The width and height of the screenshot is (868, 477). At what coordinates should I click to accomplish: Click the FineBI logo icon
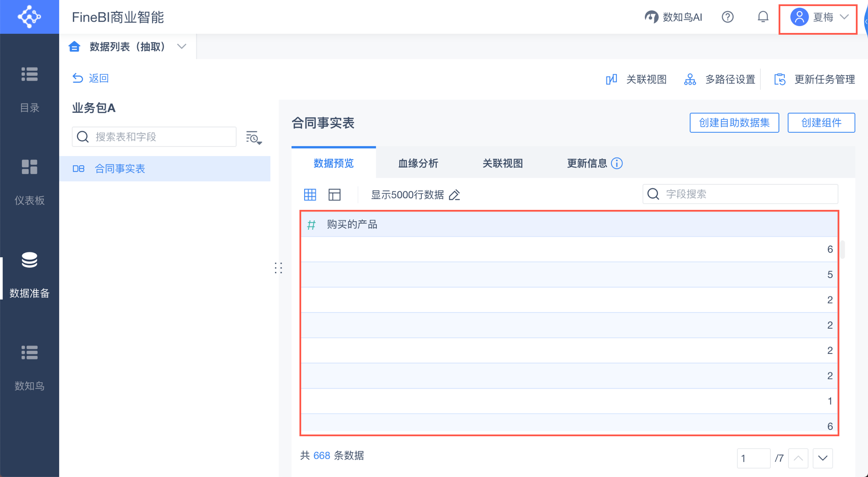click(29, 17)
